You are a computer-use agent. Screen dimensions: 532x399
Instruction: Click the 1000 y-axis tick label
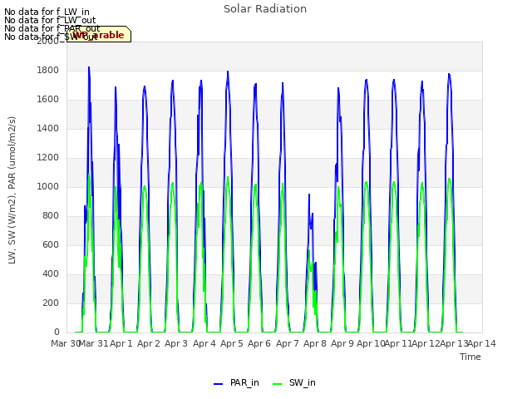tap(48, 186)
